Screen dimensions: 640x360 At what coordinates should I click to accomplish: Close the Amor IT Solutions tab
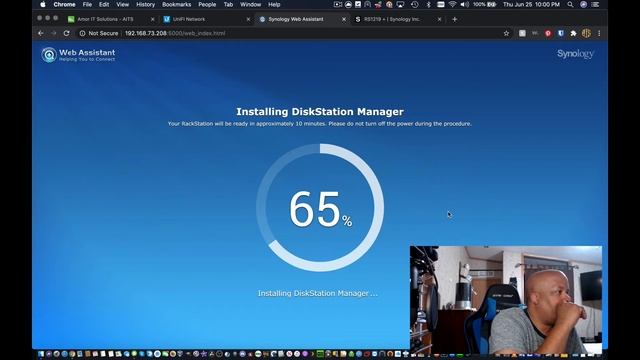[152, 19]
